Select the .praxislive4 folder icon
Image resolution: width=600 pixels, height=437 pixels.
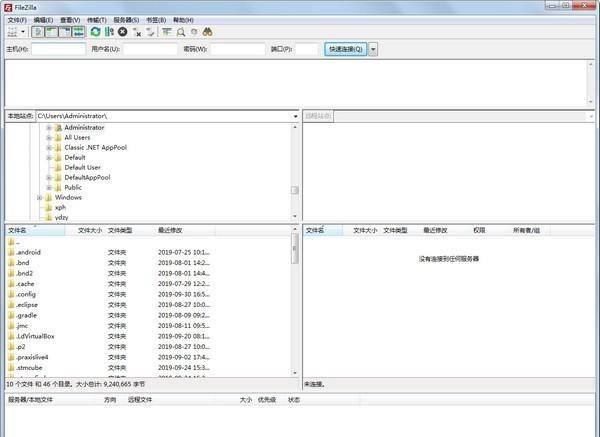[11, 357]
